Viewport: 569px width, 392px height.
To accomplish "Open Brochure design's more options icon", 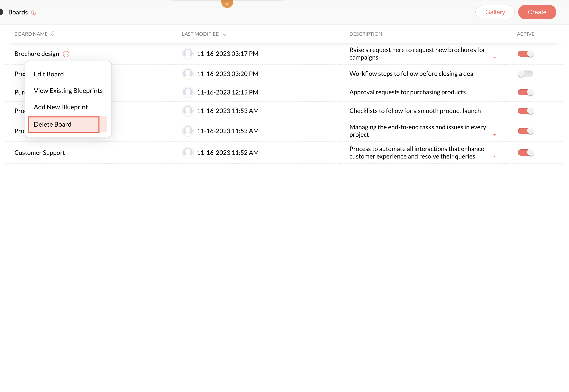I will (x=66, y=54).
